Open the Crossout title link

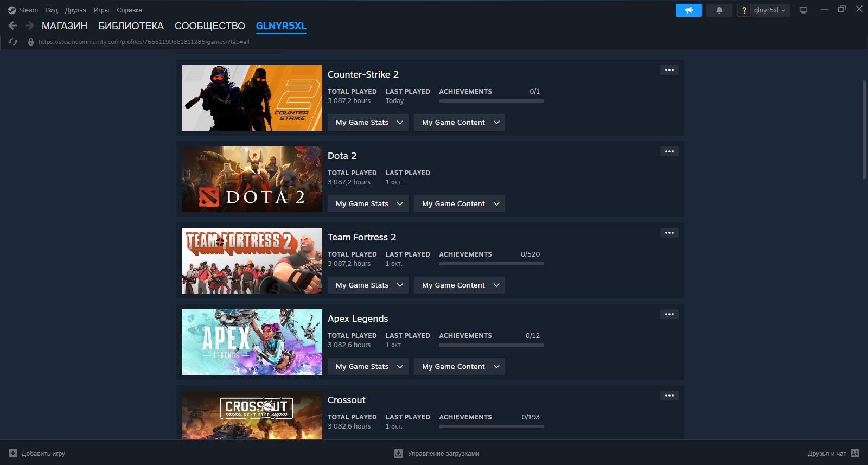346,400
